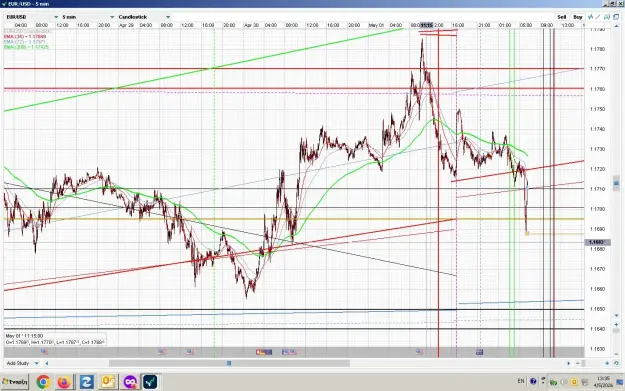Click the May 01 date label on the time axis
625x391 pixels.
pos(376,25)
